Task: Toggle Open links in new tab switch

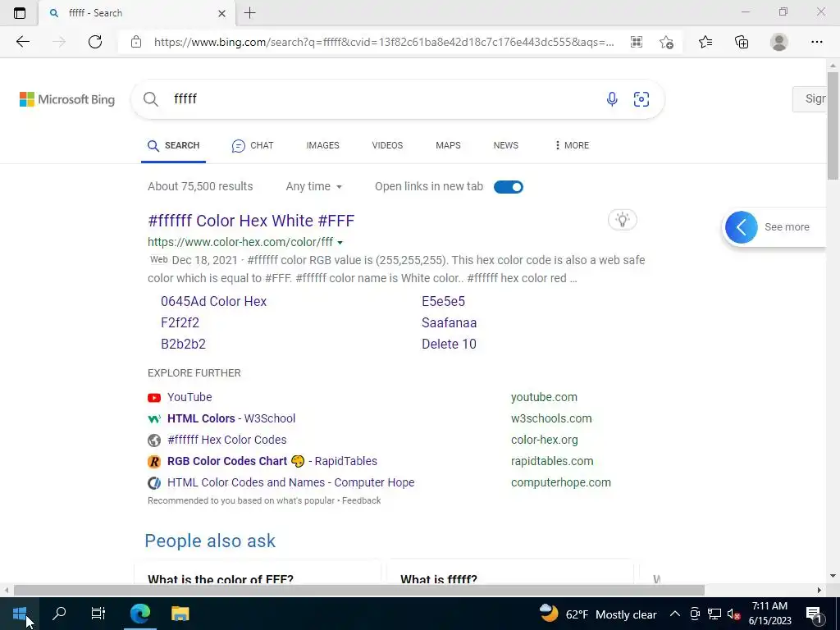Action: click(509, 187)
